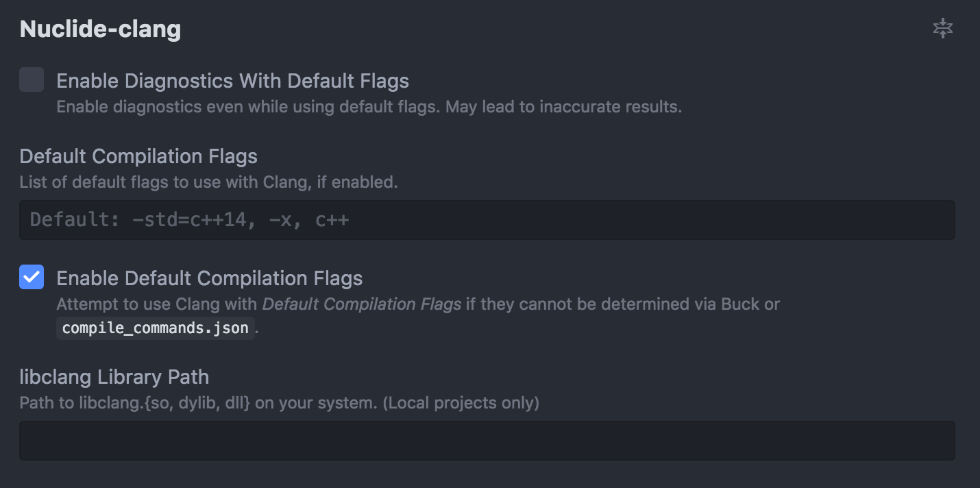Click the 'Enable diagnostics even while using' description
The image size is (980, 488).
[179, 107]
